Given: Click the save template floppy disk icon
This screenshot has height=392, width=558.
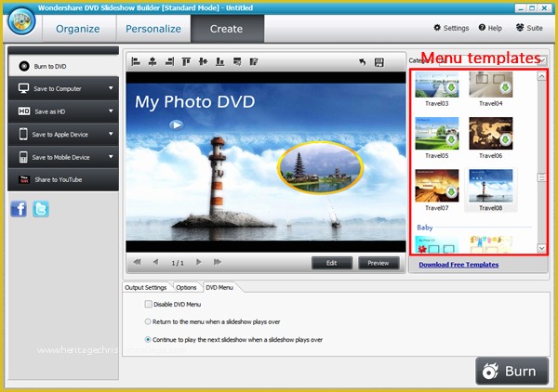Looking at the screenshot, I should pyautogui.click(x=379, y=62).
